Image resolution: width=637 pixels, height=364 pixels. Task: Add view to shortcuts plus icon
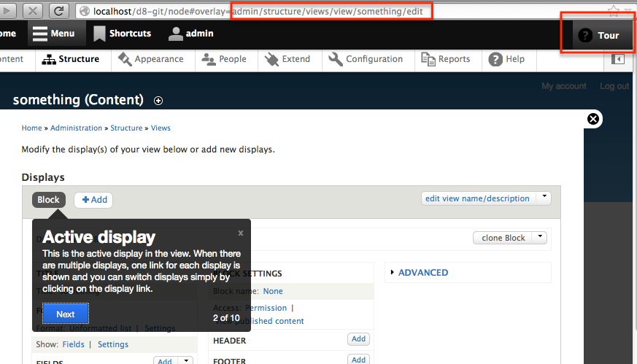coord(158,101)
